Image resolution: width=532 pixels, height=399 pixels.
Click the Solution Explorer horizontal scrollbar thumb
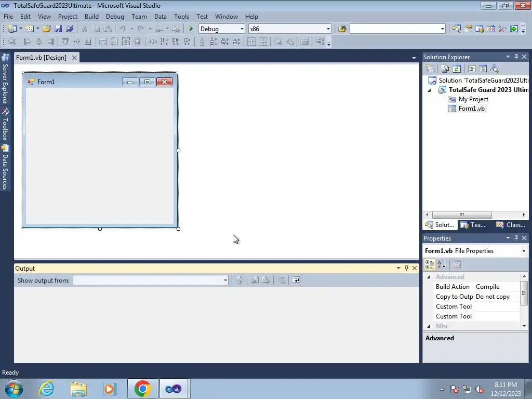[x=462, y=215]
